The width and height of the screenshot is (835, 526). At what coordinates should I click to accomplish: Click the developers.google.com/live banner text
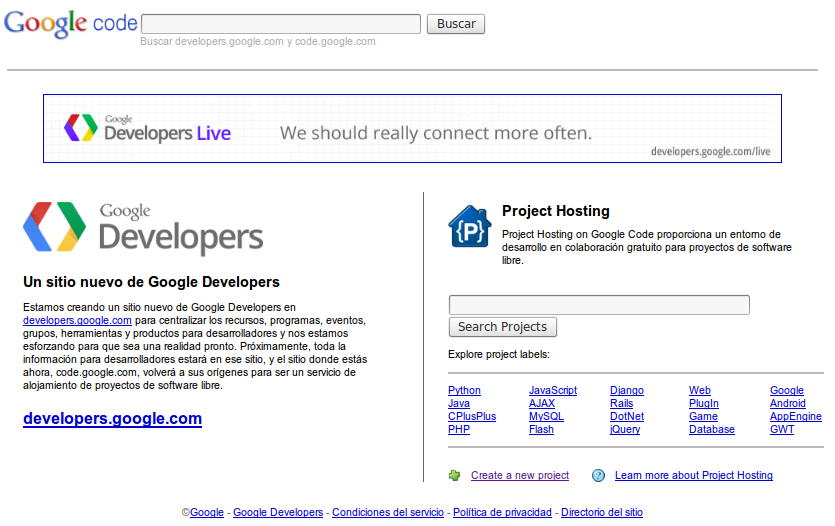click(710, 152)
